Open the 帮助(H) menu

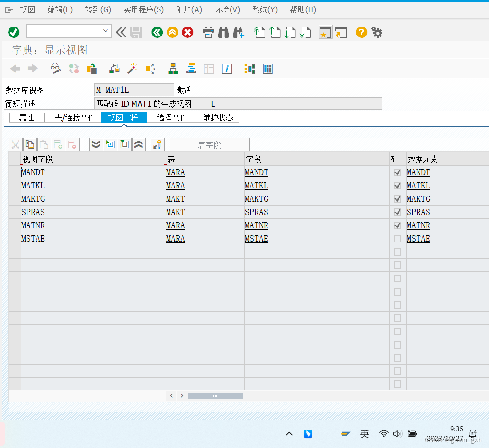click(x=303, y=9)
